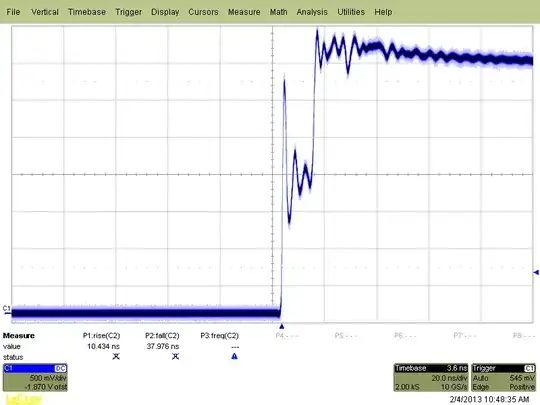Click the -1.870 V offset value
The image size is (540, 405).
pos(47,387)
